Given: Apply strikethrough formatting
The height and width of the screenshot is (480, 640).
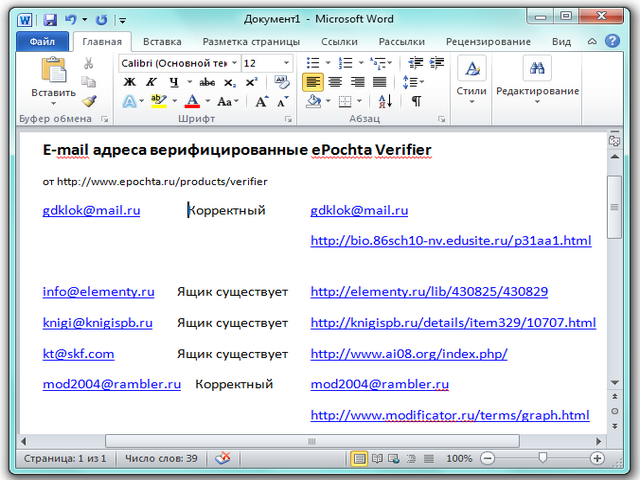Looking at the screenshot, I should point(207,82).
